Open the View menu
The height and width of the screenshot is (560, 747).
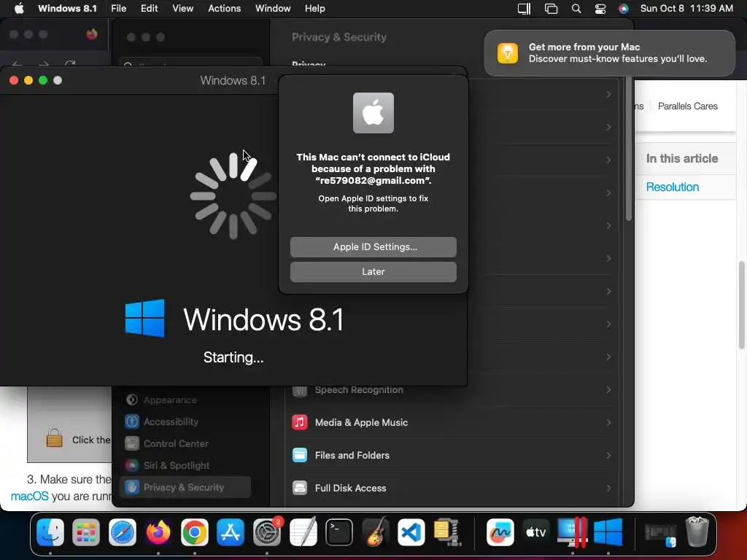click(183, 8)
